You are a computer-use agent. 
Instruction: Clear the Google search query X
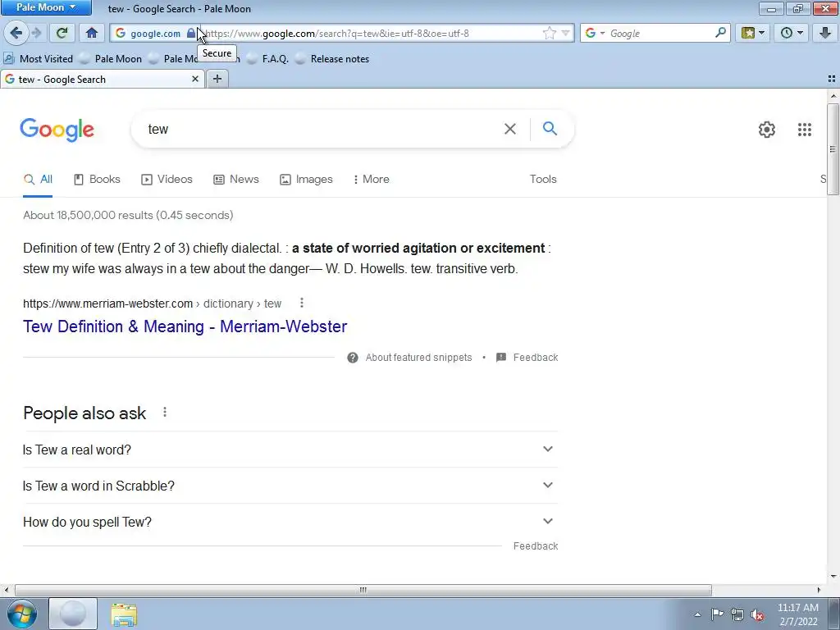pyautogui.click(x=510, y=129)
